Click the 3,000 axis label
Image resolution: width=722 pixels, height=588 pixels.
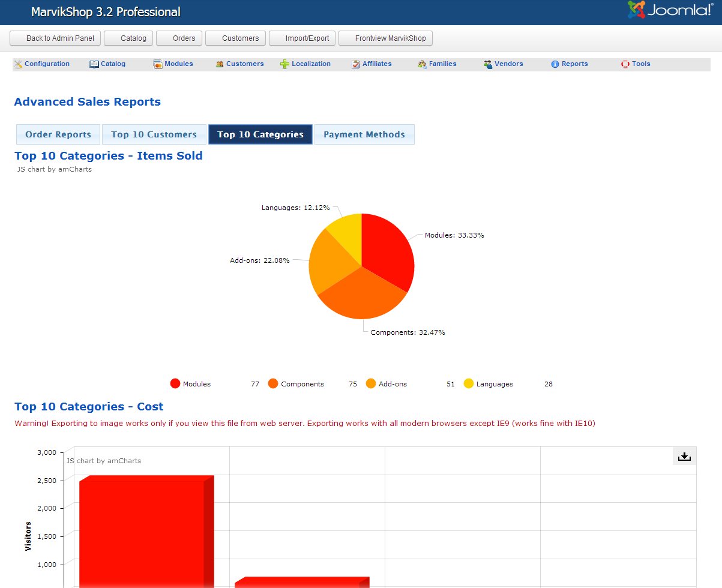(46, 452)
